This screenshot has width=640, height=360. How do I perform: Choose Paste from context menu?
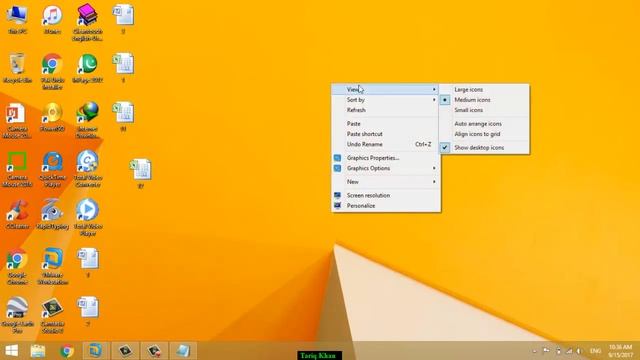386,124
